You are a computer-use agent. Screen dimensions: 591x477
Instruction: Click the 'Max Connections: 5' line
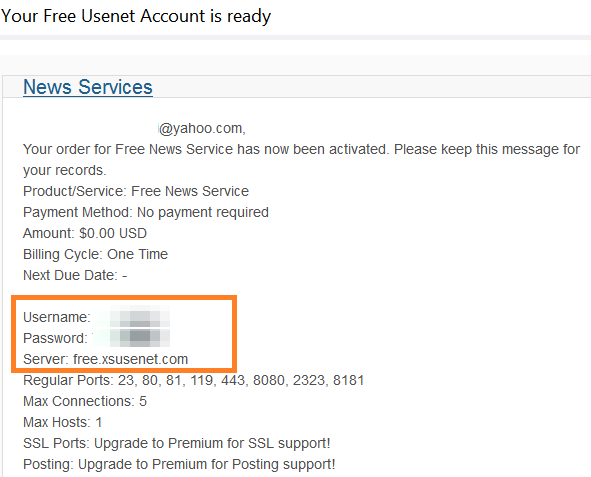(85, 401)
